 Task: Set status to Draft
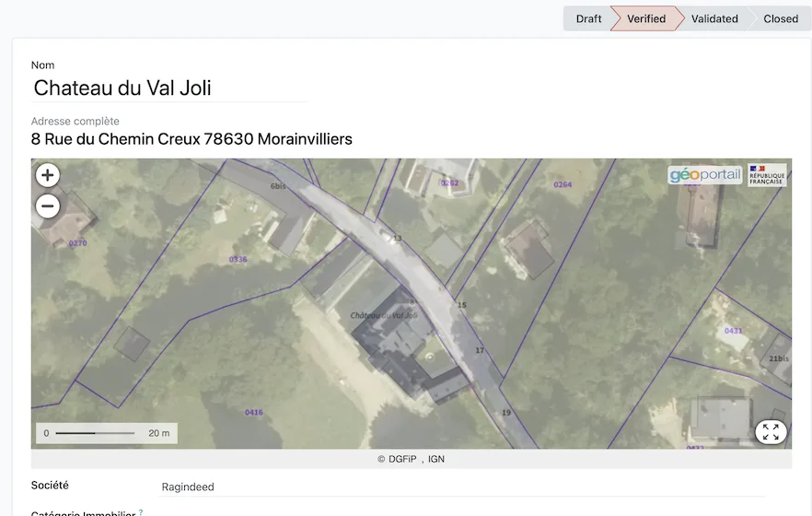588,18
